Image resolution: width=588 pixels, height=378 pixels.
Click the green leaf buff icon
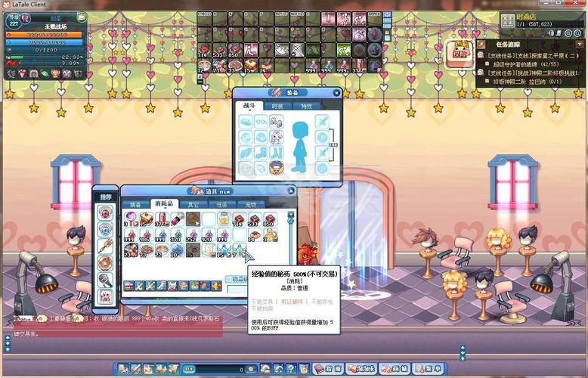click(45, 73)
